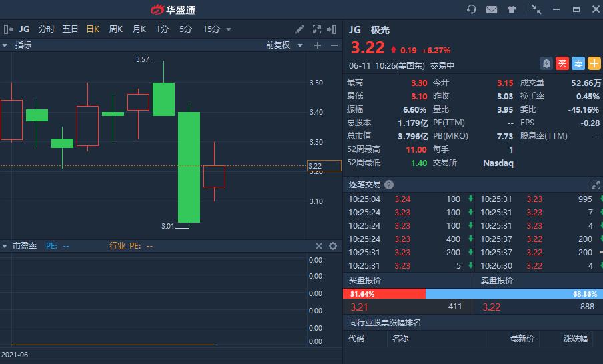Select the 15-minute 15分 tab

(211, 29)
